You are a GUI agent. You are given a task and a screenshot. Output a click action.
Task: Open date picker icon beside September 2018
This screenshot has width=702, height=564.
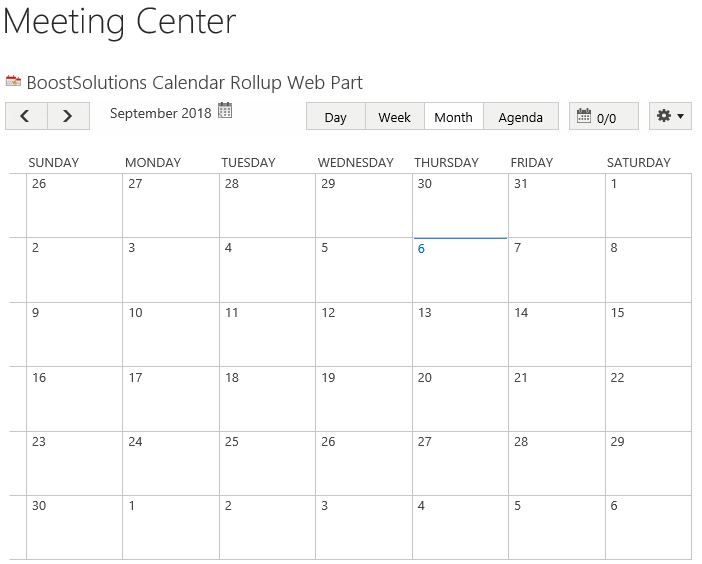[x=225, y=110]
